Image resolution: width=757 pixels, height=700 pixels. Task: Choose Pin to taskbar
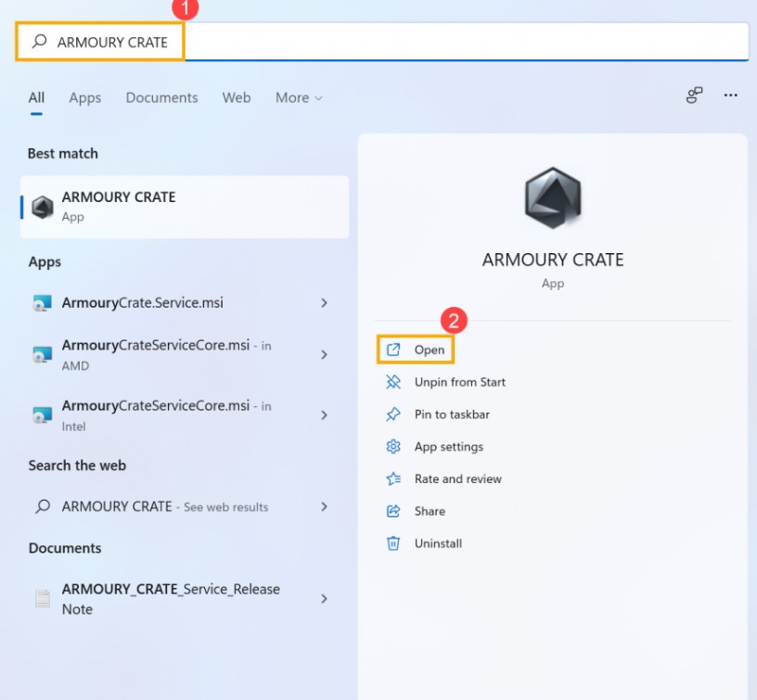click(438, 414)
